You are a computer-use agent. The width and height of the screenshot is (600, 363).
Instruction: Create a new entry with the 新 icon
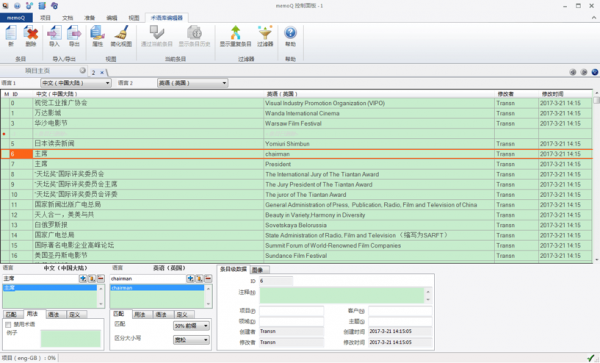pos(11,36)
